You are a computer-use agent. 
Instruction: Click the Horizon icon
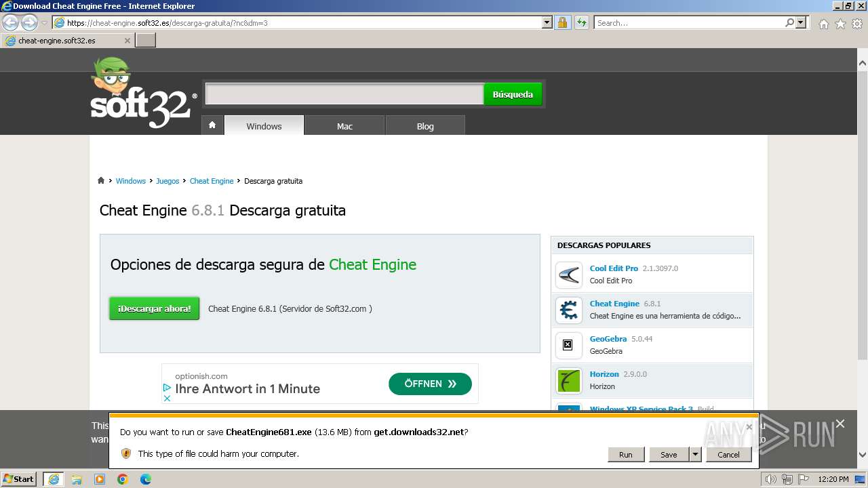click(x=569, y=380)
